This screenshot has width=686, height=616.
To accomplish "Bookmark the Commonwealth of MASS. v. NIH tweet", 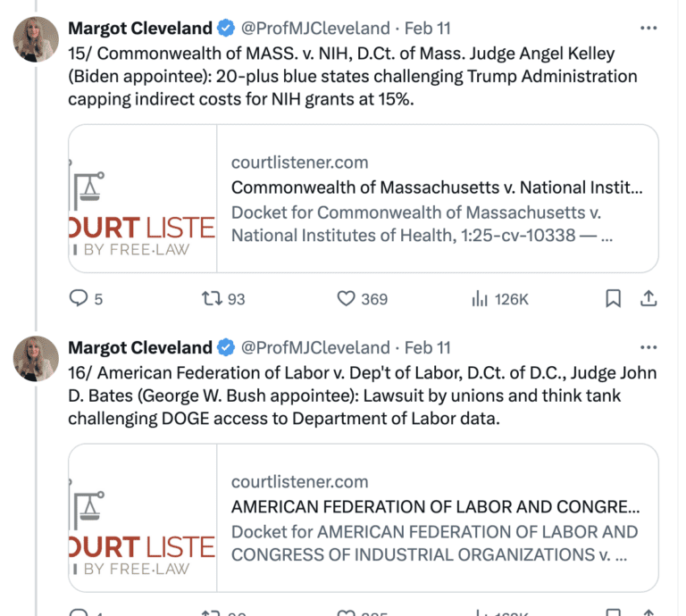I will pos(613,298).
